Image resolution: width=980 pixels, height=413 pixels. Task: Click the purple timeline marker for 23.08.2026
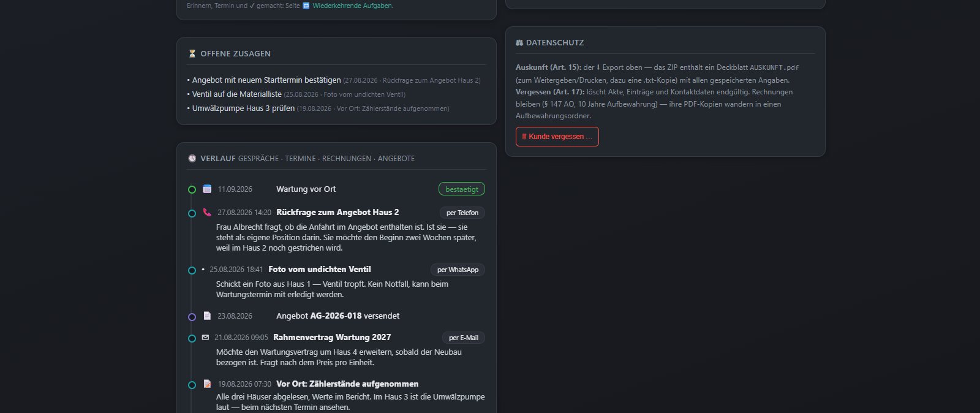192,317
